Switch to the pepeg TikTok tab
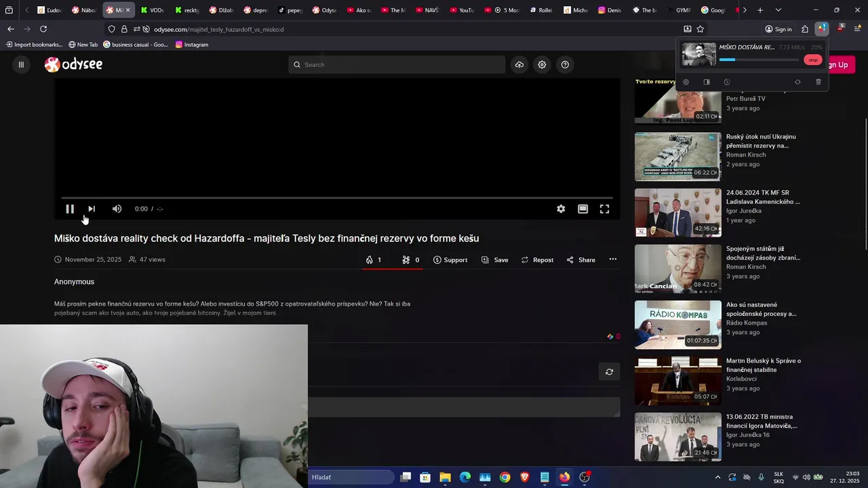868x488 pixels. click(290, 10)
